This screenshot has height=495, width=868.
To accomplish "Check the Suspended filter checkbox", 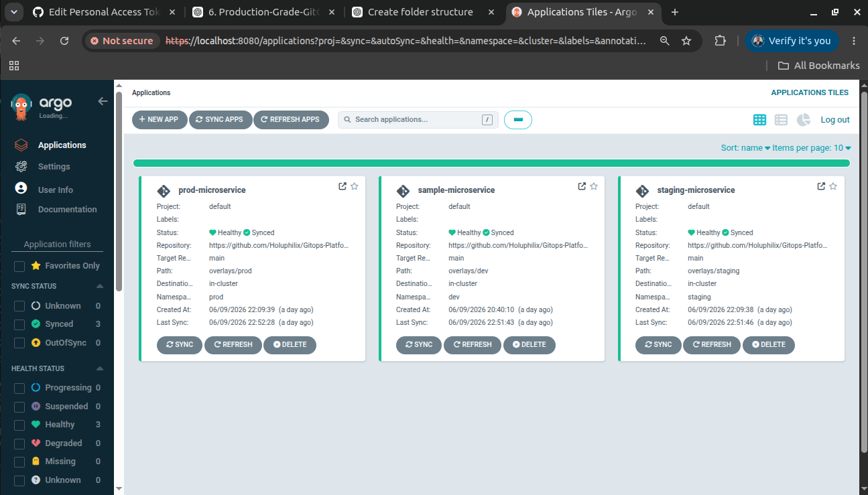I will coord(19,407).
